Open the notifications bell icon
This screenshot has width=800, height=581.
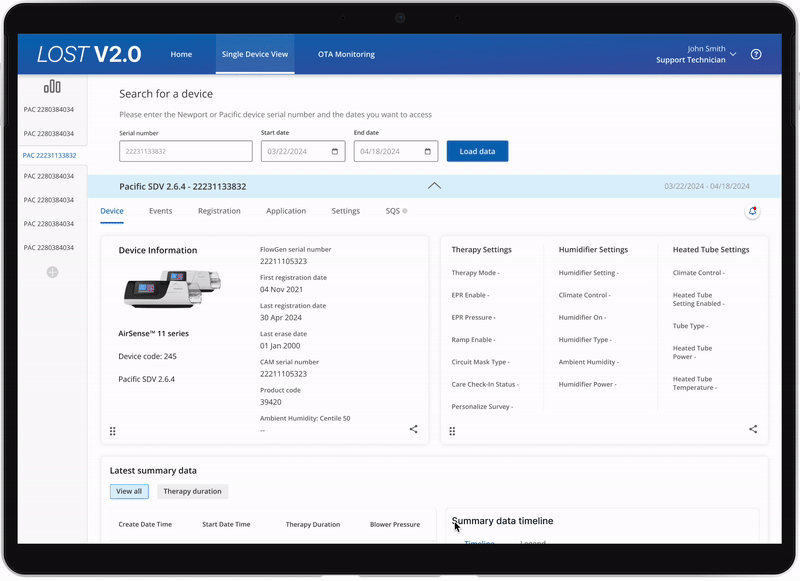point(752,211)
